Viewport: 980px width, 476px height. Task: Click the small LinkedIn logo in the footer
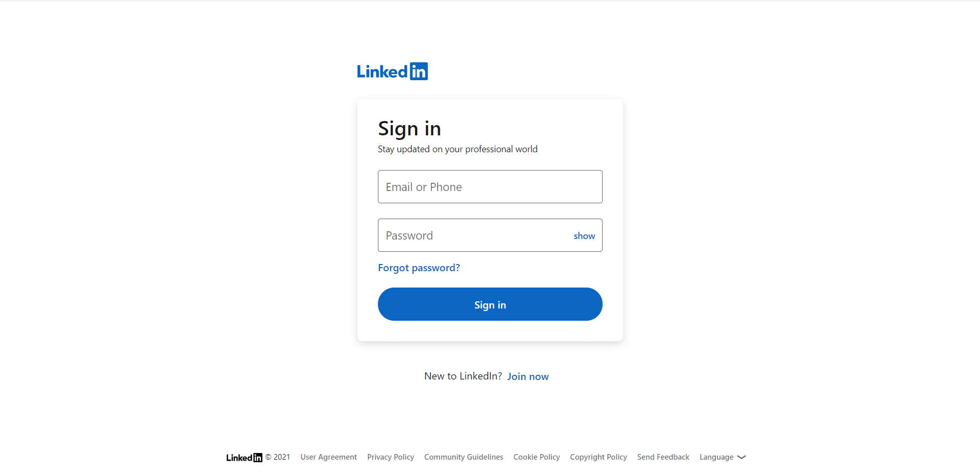pyautogui.click(x=244, y=458)
